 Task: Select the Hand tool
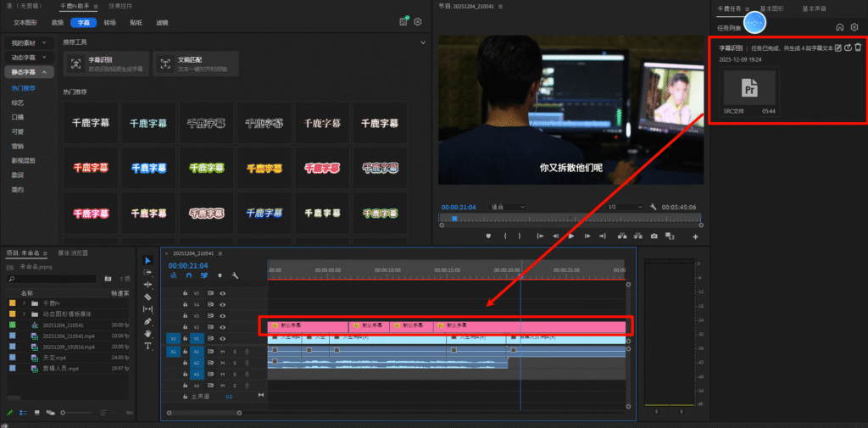(x=148, y=334)
